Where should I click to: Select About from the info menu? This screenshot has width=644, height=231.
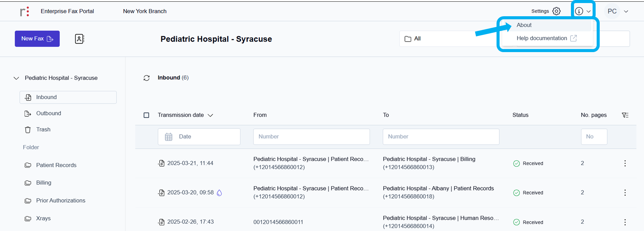pyautogui.click(x=524, y=25)
